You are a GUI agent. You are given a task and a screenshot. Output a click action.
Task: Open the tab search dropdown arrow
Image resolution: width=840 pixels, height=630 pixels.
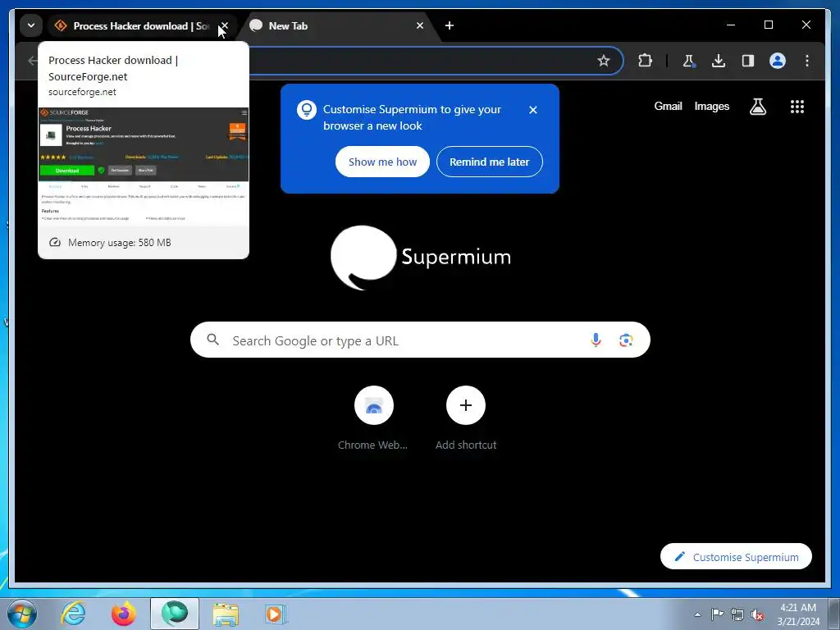[x=31, y=25]
